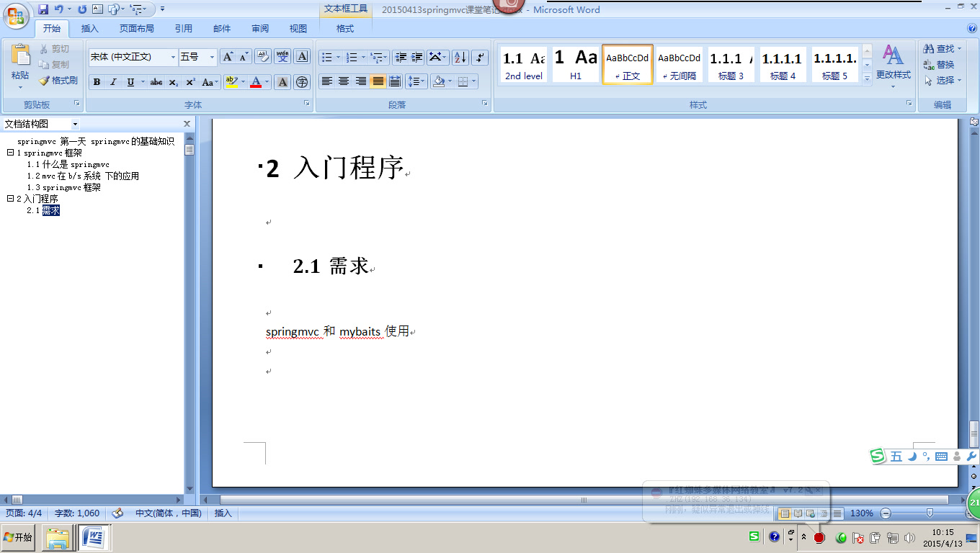Collapse the '1 springmvc 框架' node in document map
This screenshot has width=980, height=553.
(x=10, y=153)
